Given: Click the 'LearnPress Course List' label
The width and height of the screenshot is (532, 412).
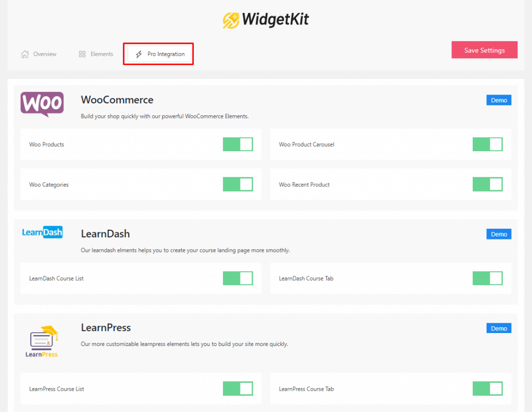Looking at the screenshot, I should (56, 389).
